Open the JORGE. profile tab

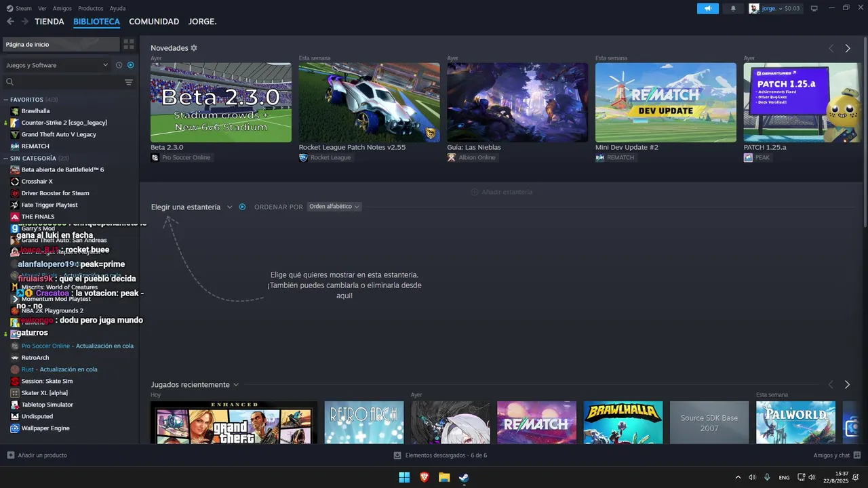[202, 22]
